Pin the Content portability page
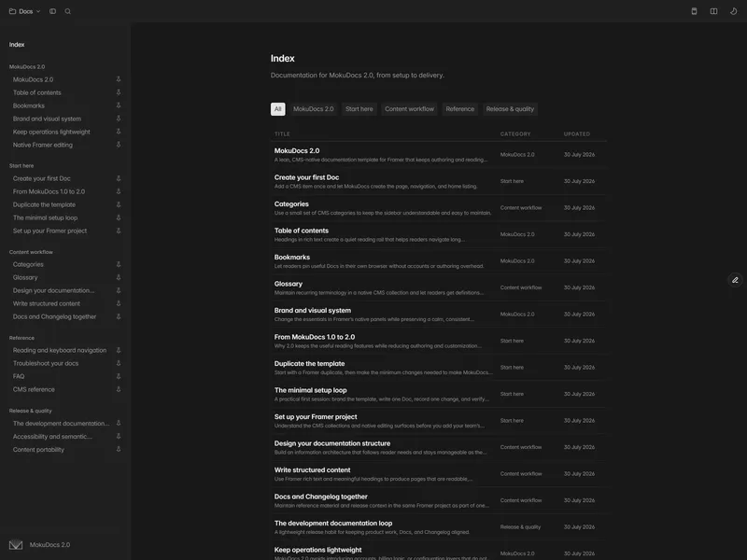Viewport: 747px width, 560px height. pos(119,450)
